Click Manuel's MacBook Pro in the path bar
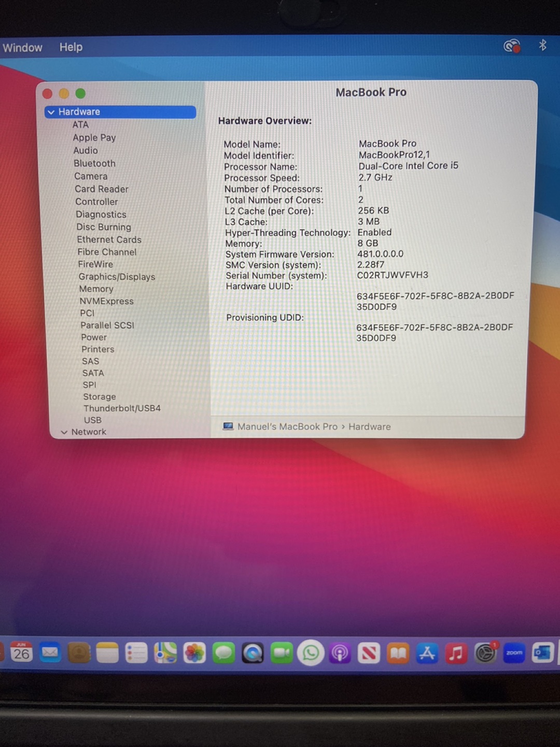This screenshot has height=747, width=560. pos(287,426)
